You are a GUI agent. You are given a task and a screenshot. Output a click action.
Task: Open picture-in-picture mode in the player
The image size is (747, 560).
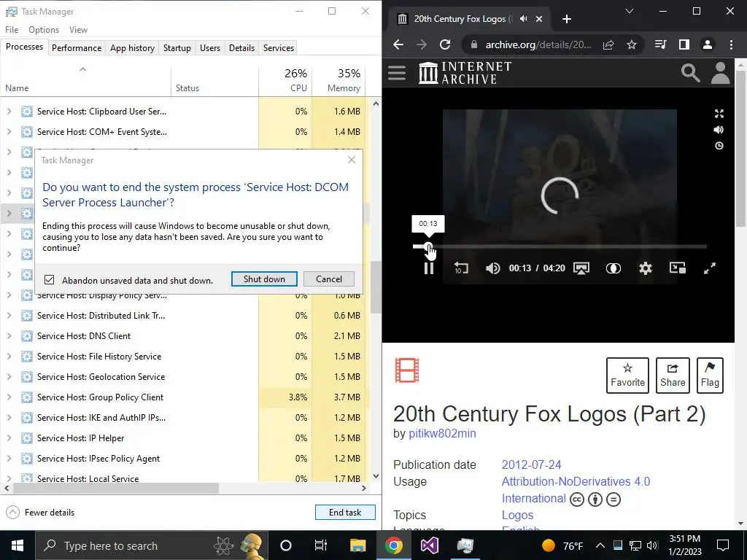click(678, 268)
